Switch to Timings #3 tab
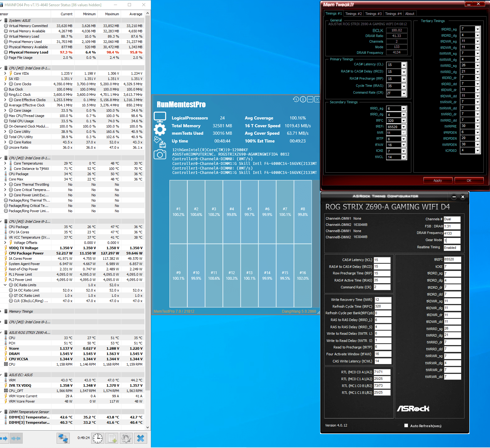Image resolution: width=490 pixels, height=448 pixels. (x=373, y=14)
